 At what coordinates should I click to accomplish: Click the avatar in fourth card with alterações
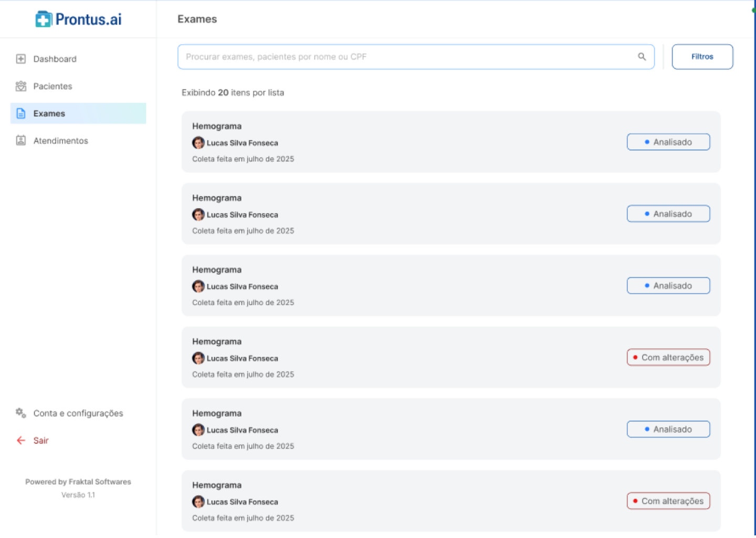click(x=198, y=358)
